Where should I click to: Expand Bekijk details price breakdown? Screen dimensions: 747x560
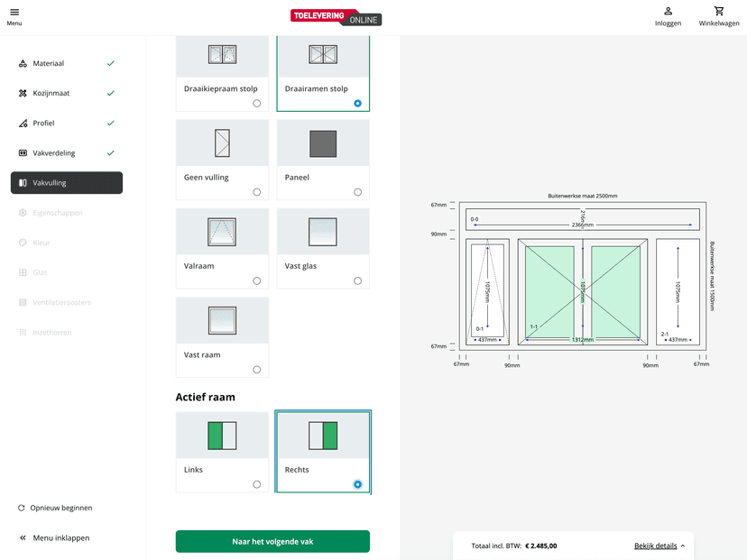click(659, 546)
